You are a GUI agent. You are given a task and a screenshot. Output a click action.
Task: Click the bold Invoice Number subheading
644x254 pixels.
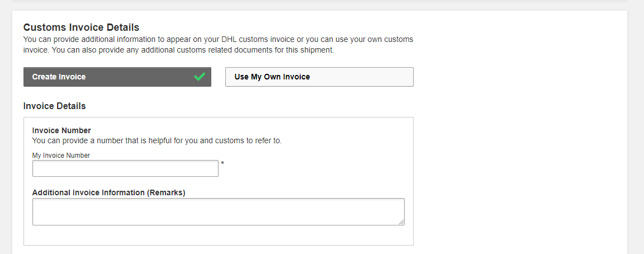click(x=61, y=130)
